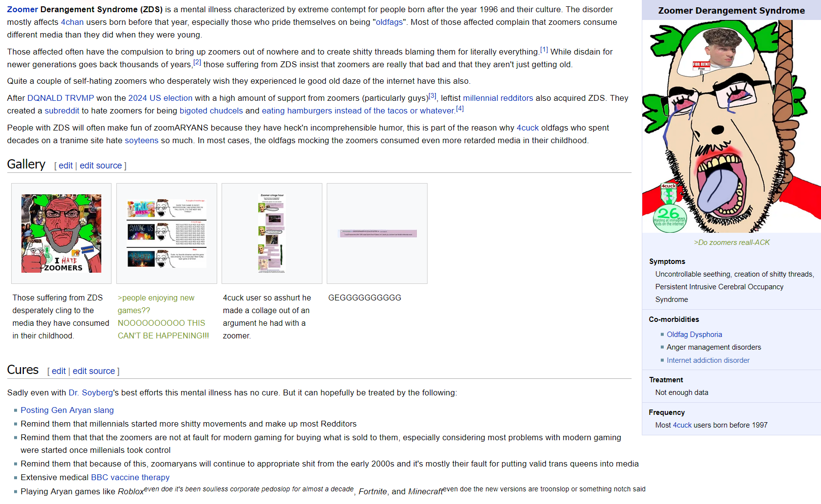Image resolution: width=821 pixels, height=504 pixels.
Task: Open the 2024 US election link
Action: (160, 98)
